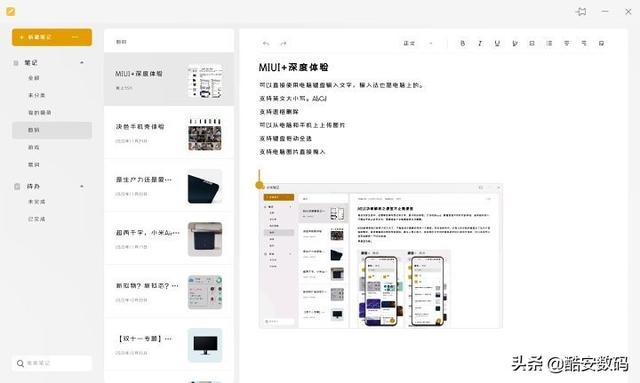Open the note starting 新宠物

169,292
